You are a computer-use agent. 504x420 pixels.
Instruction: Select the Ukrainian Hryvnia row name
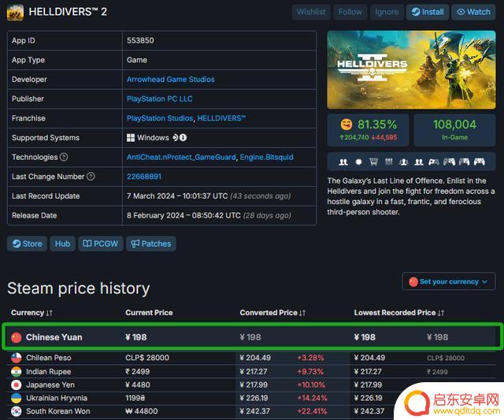[57, 398]
